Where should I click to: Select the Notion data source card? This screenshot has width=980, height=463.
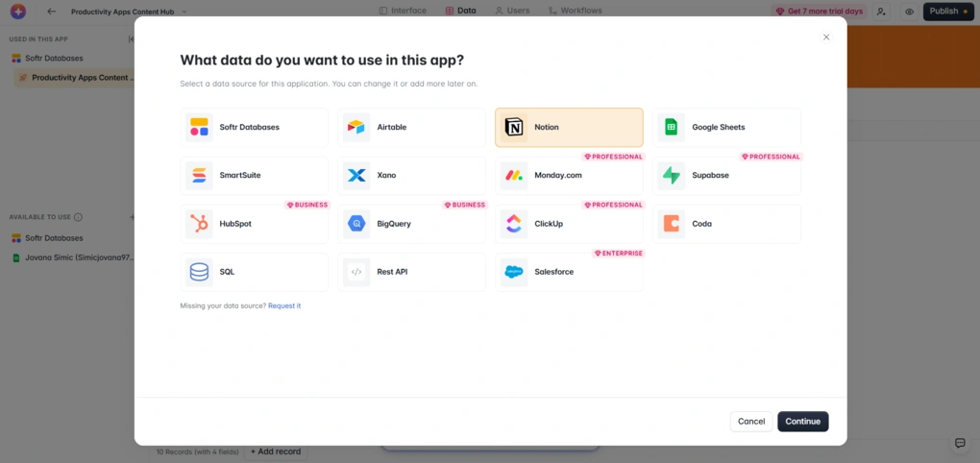coord(570,128)
